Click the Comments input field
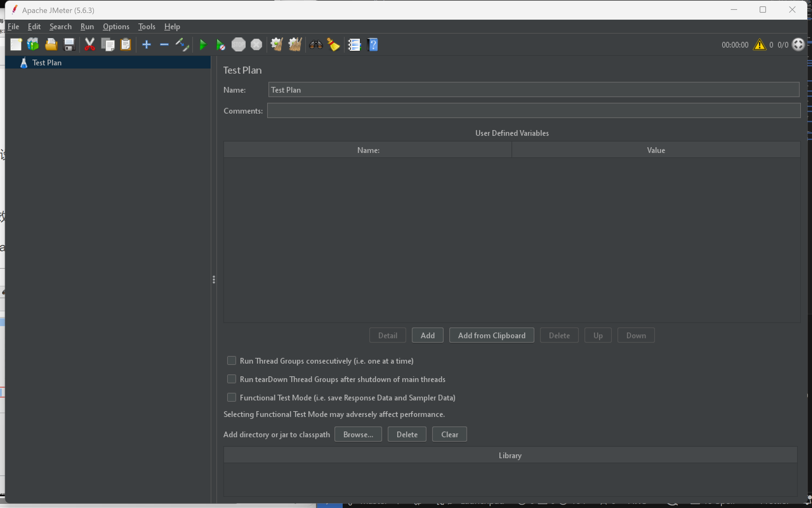 click(533, 110)
